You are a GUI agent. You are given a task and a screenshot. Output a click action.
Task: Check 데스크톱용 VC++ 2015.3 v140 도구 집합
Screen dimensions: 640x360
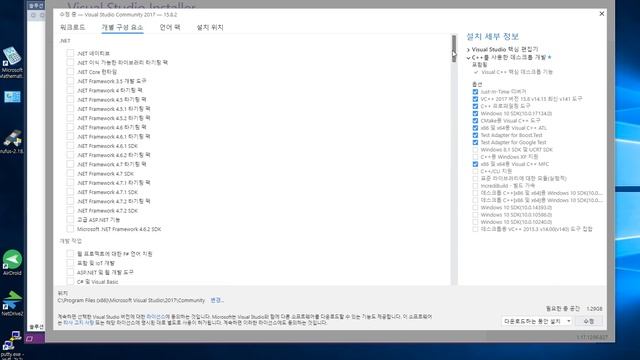475,229
